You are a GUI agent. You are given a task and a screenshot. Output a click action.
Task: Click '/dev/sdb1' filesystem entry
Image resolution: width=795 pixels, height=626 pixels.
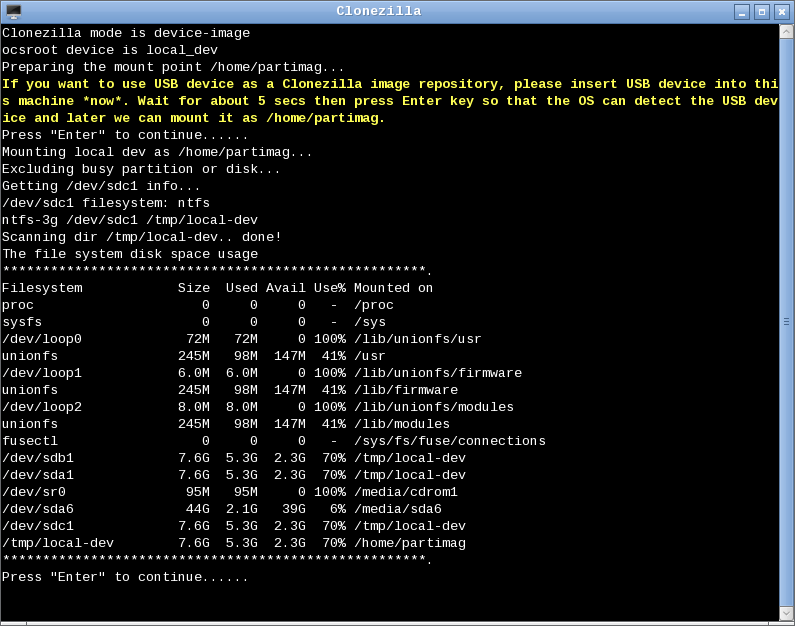[x=38, y=458]
